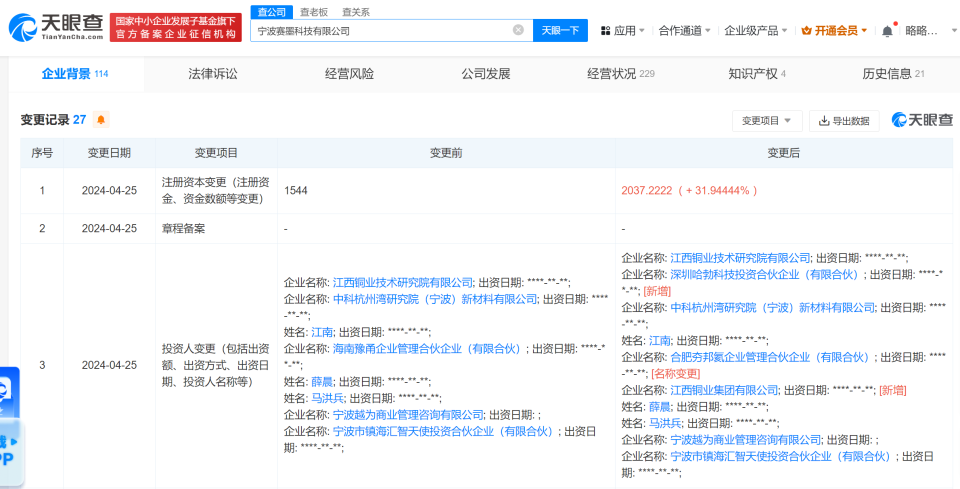Screen dimensions: 960x489
Task: Open 宁波越为商业管理咨询有限公司 link in 变更后
Action: tap(746, 439)
